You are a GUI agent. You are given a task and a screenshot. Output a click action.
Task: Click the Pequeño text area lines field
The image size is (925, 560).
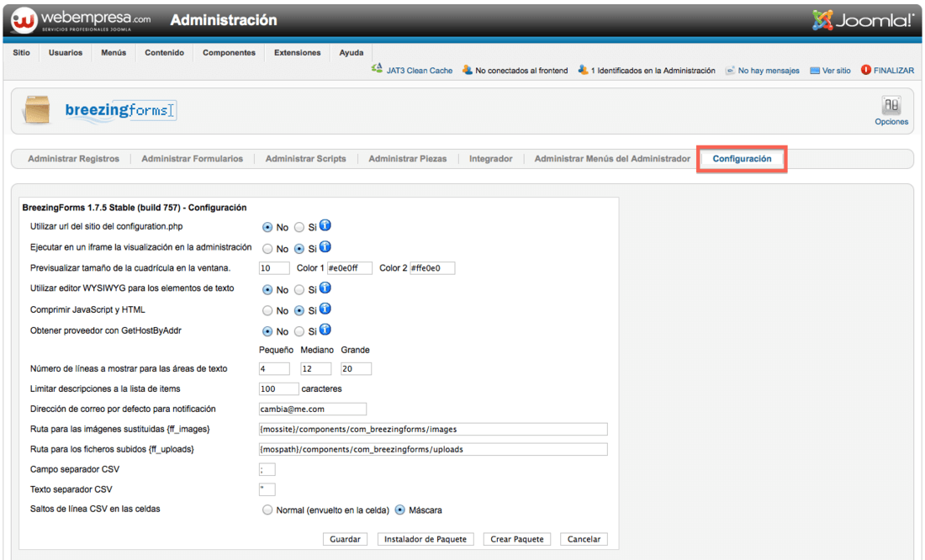click(x=274, y=369)
